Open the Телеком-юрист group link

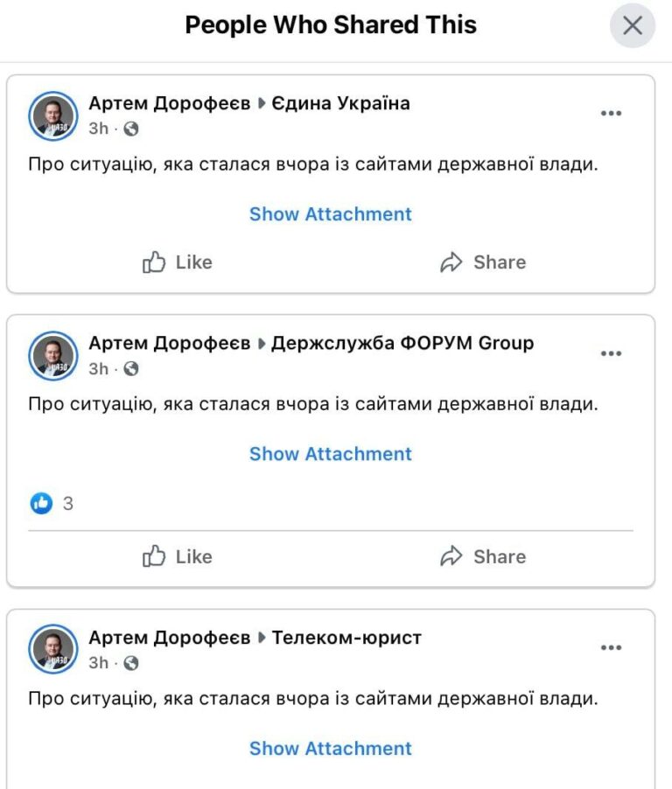[x=346, y=638]
